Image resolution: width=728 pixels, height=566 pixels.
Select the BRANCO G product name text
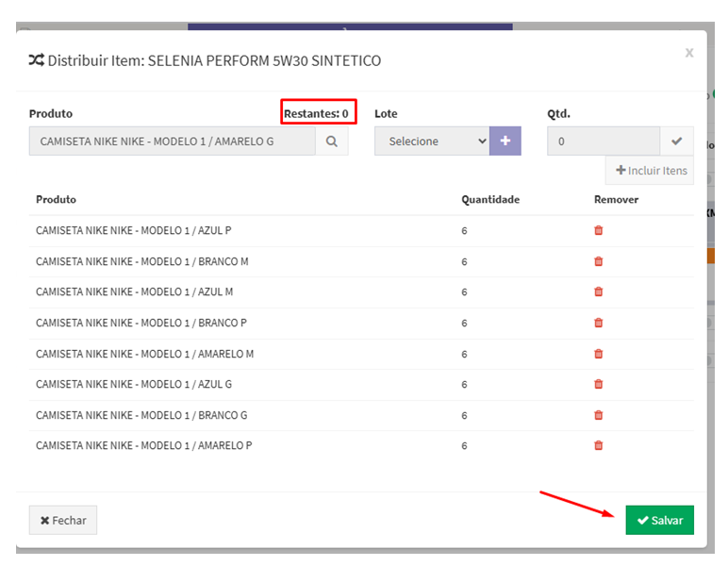click(x=141, y=415)
